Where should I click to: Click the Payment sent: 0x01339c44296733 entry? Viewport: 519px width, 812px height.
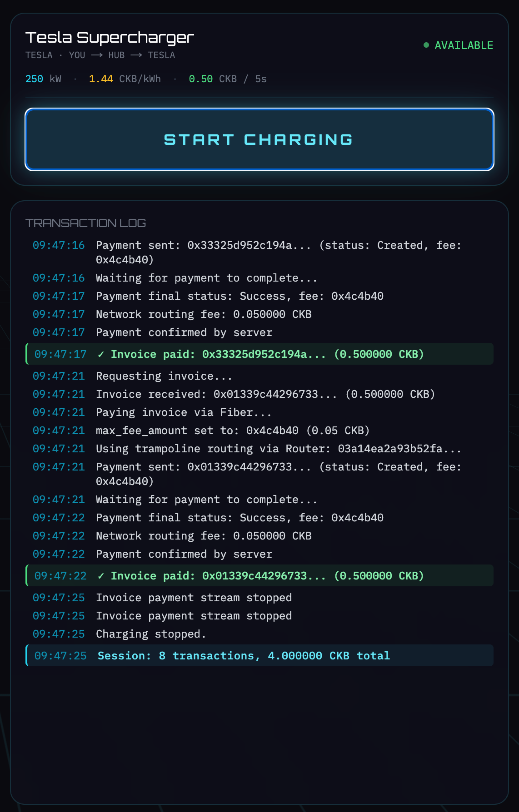coord(259,474)
